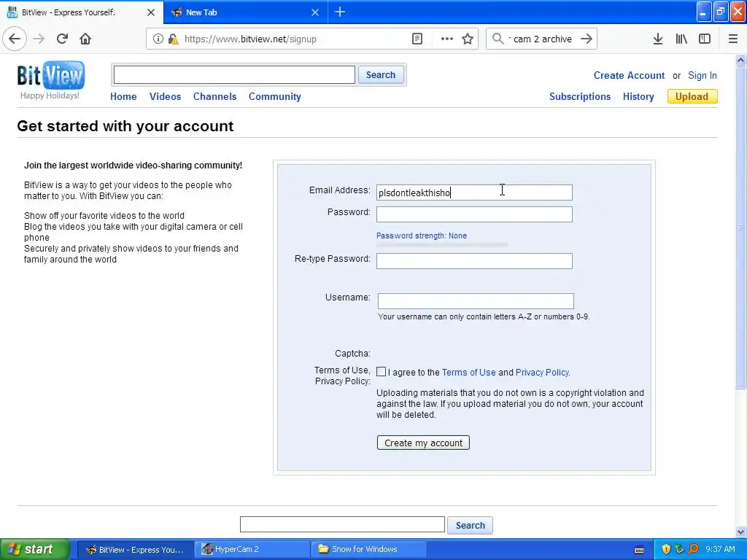Click the vertical scrollbar thumb
The width and height of the screenshot is (747, 560).
coord(741,227)
